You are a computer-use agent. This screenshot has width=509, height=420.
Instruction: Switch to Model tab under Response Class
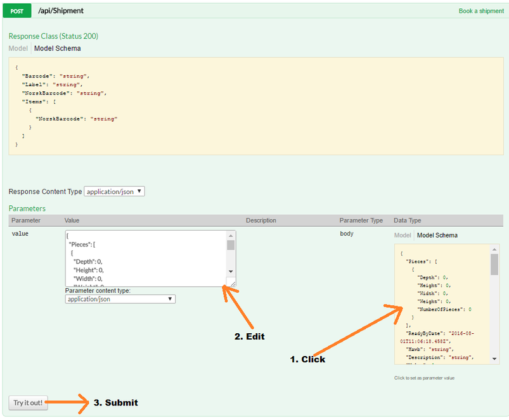(18, 48)
